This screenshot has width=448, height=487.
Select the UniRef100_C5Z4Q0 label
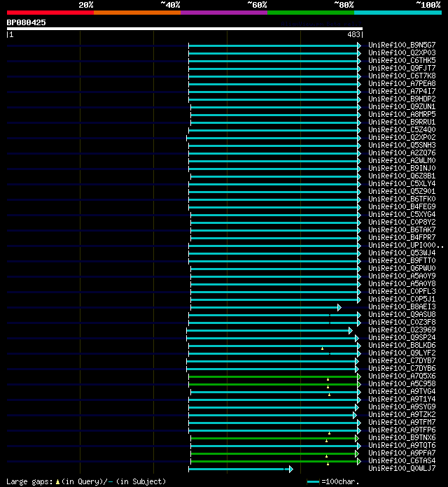[402, 130]
